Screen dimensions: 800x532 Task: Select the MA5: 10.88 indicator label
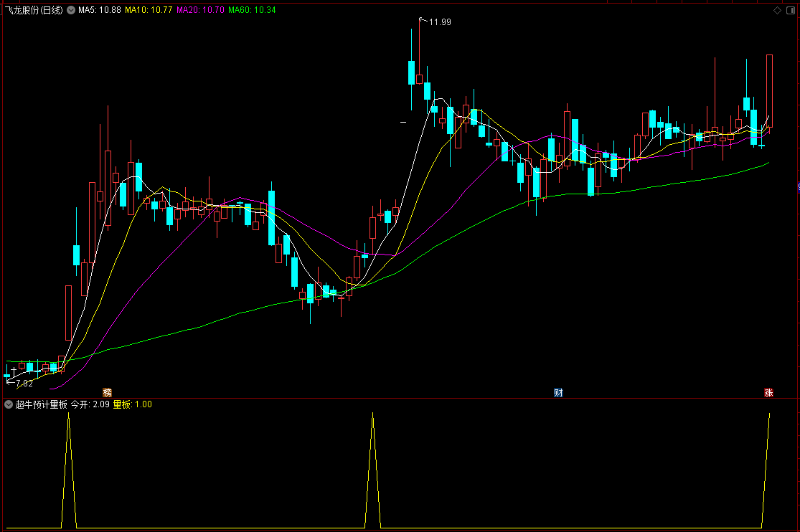pyautogui.click(x=100, y=10)
